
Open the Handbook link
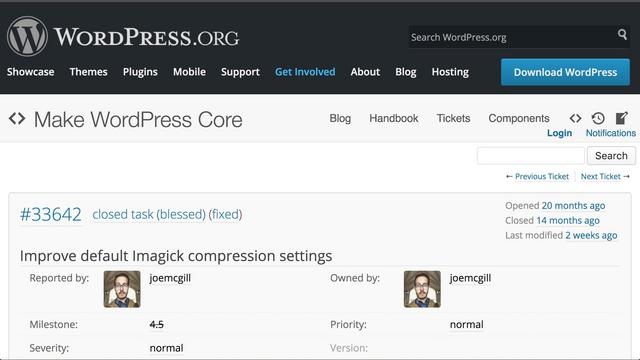tap(393, 118)
